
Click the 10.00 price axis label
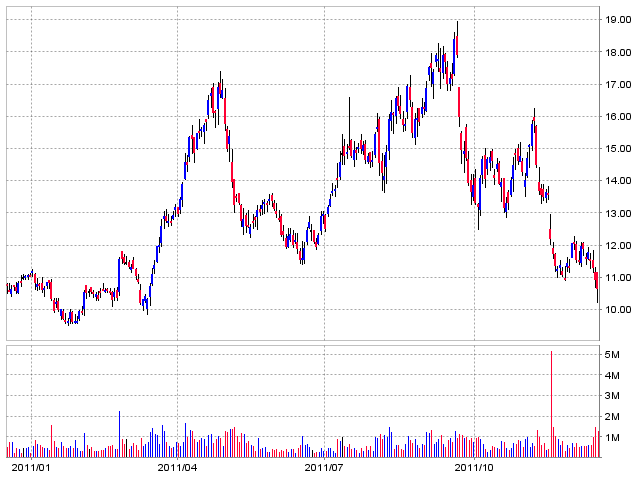pyautogui.click(x=618, y=309)
